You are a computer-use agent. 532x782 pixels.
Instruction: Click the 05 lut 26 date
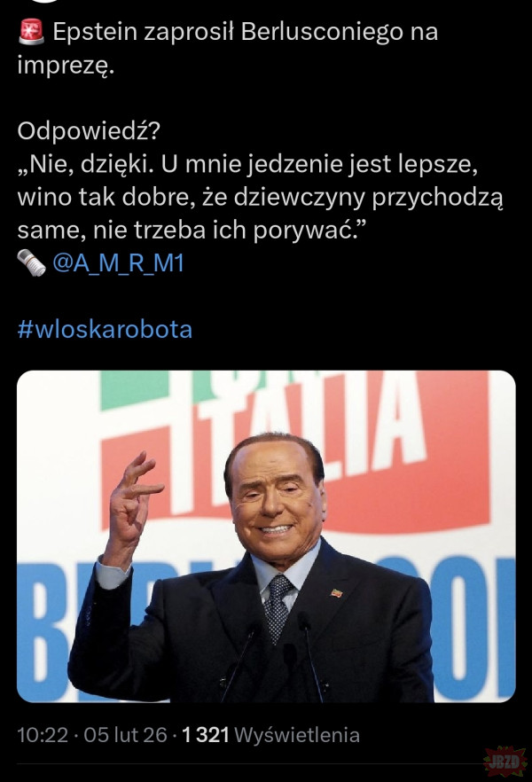pos(125,735)
